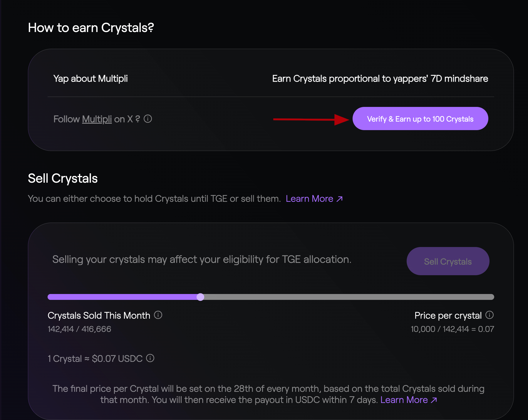The width and height of the screenshot is (528, 420).
Task: Click the gray unfilled part of the progress bar
Action: coord(347,297)
